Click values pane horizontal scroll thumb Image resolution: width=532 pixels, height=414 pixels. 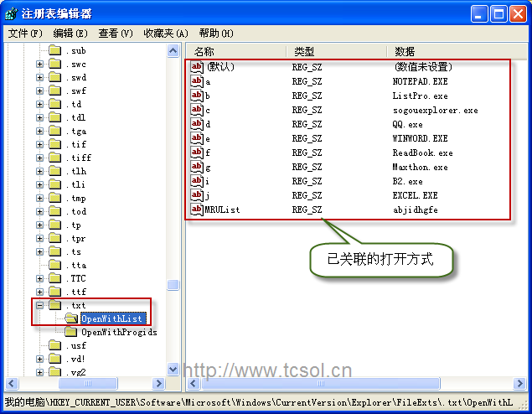[x=321, y=384]
